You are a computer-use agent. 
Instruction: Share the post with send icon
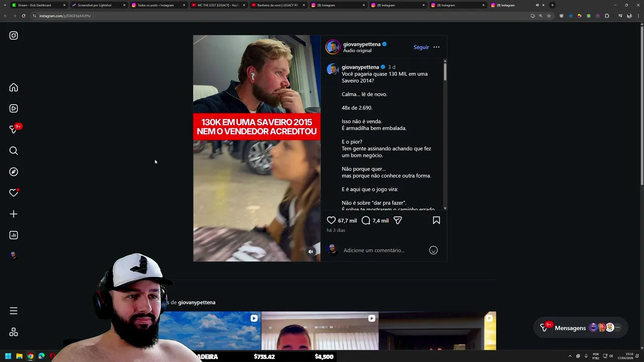pyautogui.click(x=397, y=220)
